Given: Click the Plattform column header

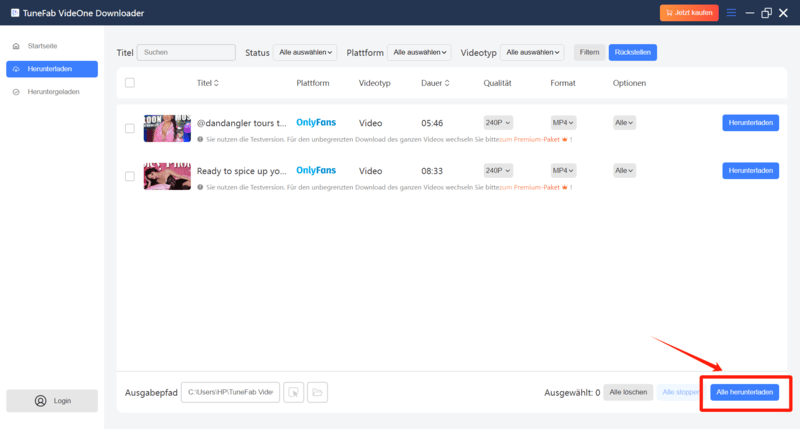Looking at the screenshot, I should (x=312, y=83).
